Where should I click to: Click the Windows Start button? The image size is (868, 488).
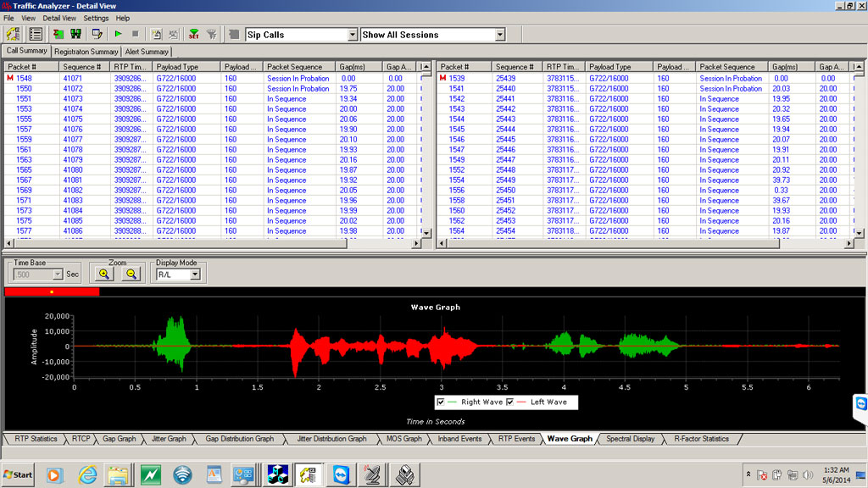coord(18,474)
